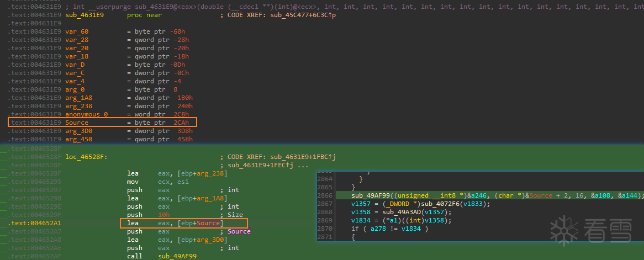Click arg_3D0 in the declaration list

(78, 131)
